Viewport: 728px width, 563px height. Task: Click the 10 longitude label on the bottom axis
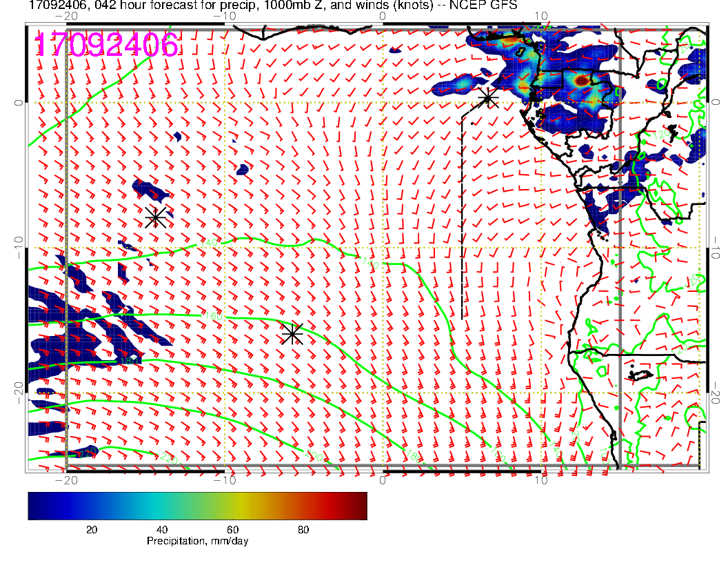[x=541, y=480]
